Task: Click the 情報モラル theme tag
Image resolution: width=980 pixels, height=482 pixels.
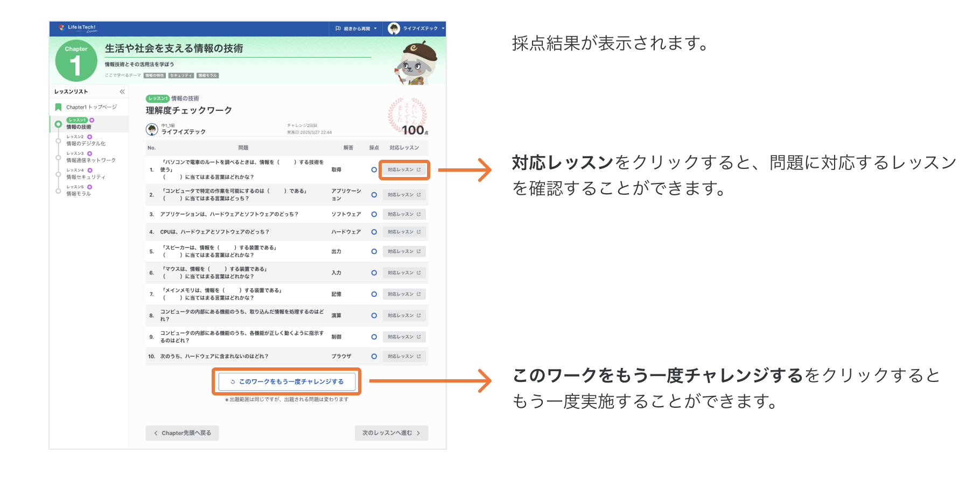Action: pyautogui.click(x=207, y=75)
